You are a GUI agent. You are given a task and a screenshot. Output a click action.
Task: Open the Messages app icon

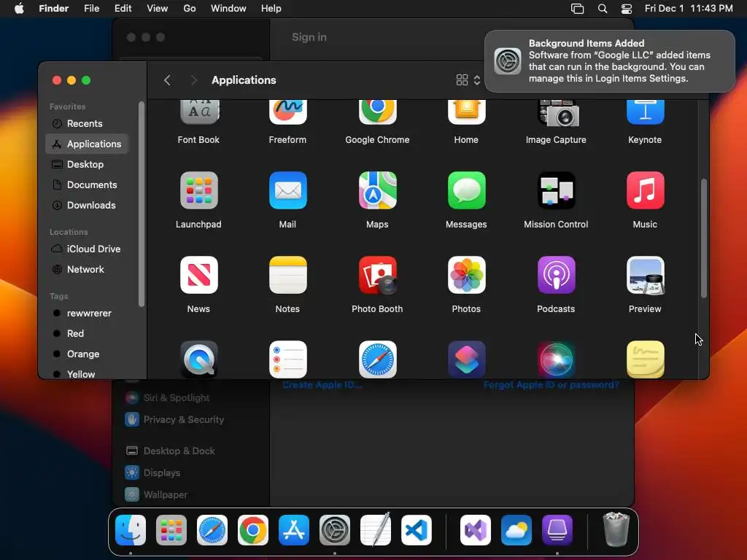point(466,190)
